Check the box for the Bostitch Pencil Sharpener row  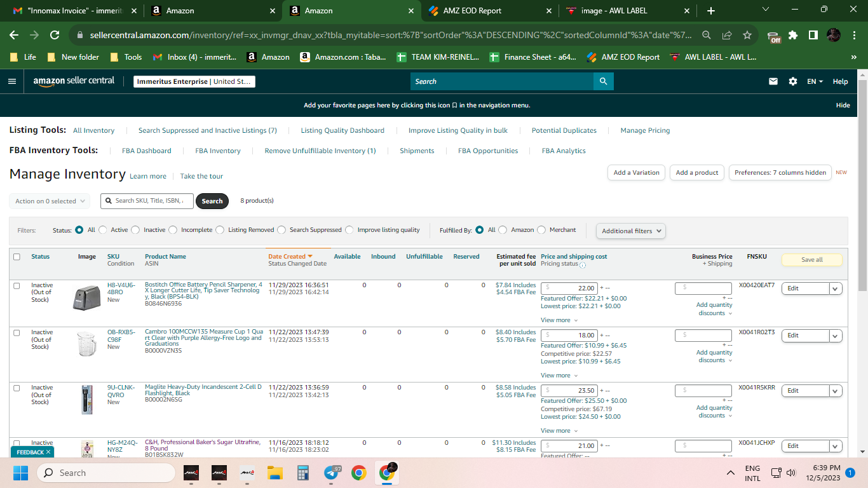17,285
